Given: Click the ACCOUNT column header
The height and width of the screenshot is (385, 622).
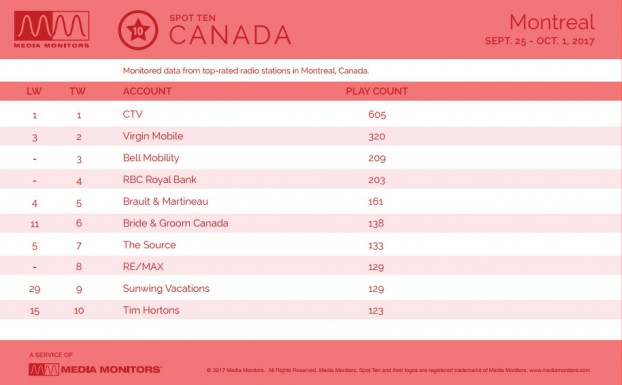Looking at the screenshot, I should pos(147,91).
